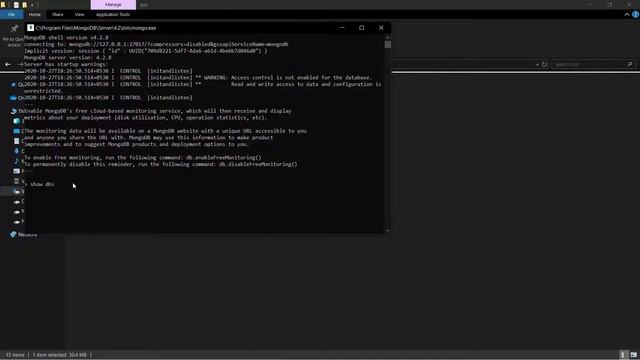Click the This PC icon in sidebar
Viewport: 640px width, 360px height.
(14, 111)
